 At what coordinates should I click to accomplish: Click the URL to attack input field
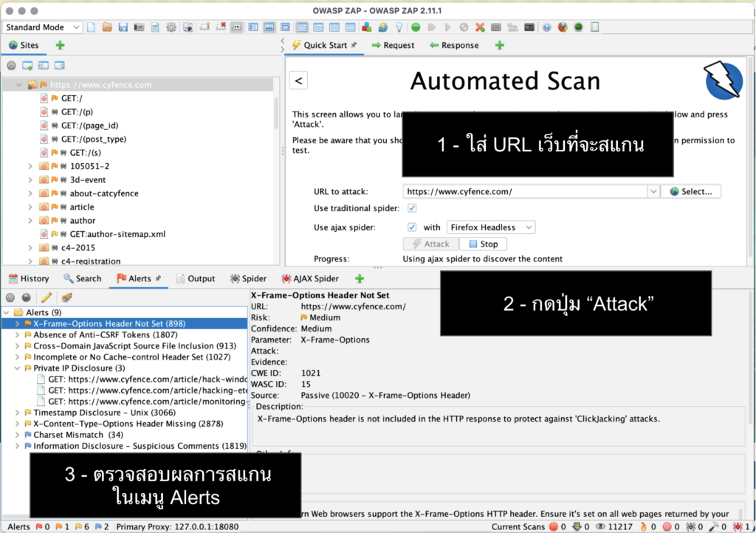tap(526, 191)
